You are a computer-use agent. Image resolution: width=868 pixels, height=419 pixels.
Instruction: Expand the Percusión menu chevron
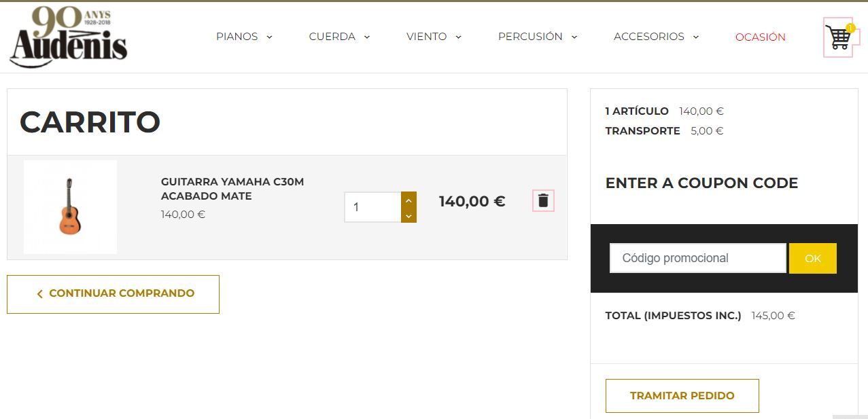pos(574,37)
